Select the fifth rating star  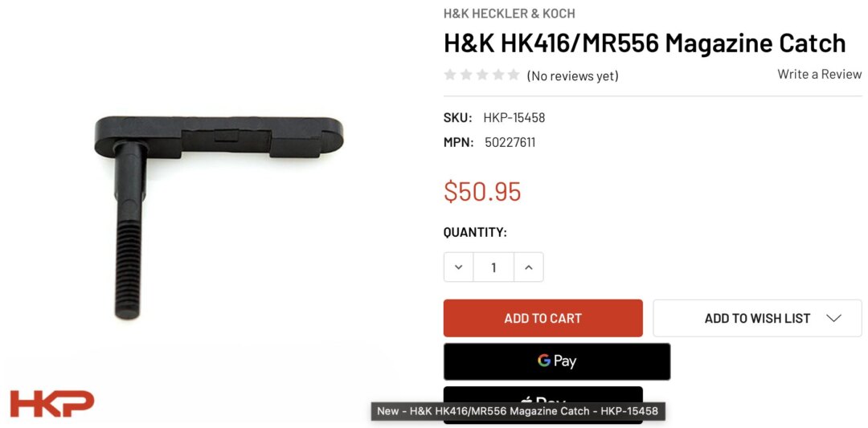pos(514,75)
